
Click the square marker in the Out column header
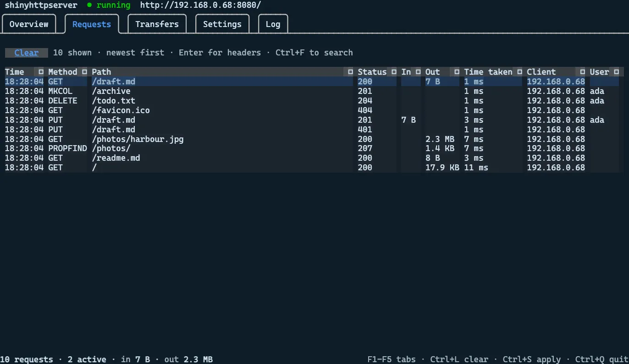(x=457, y=72)
